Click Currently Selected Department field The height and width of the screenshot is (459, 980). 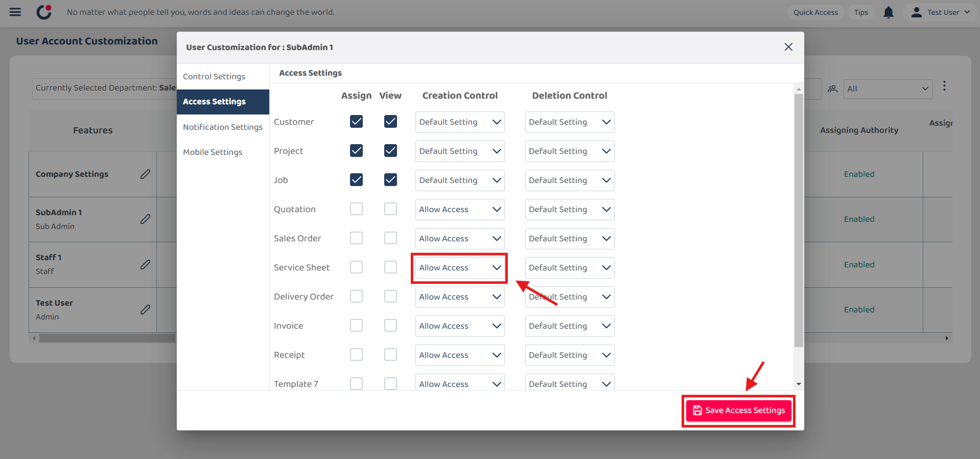point(105,88)
